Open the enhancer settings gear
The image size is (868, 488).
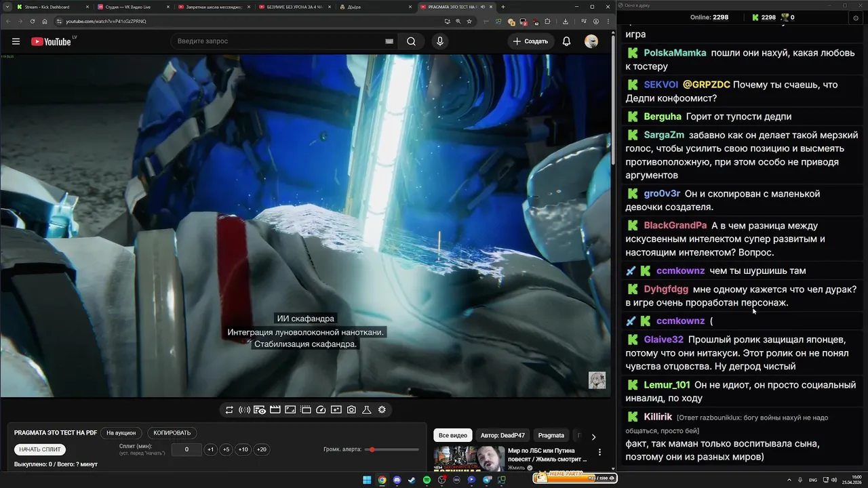pos(382,409)
